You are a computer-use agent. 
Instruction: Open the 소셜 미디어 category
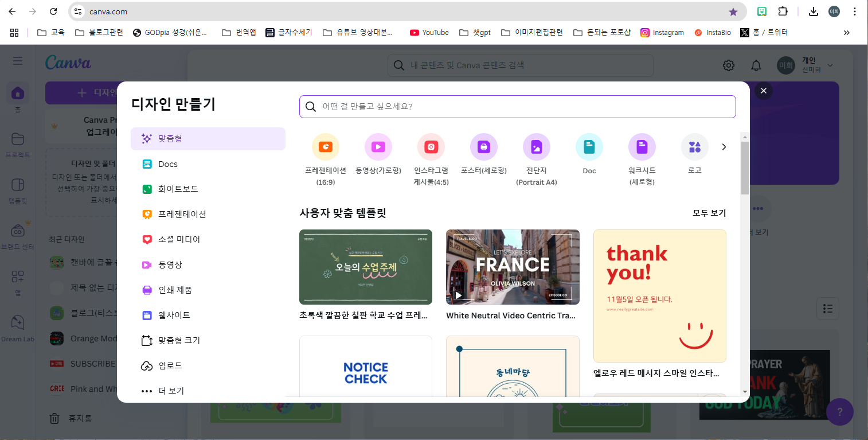tap(208, 239)
